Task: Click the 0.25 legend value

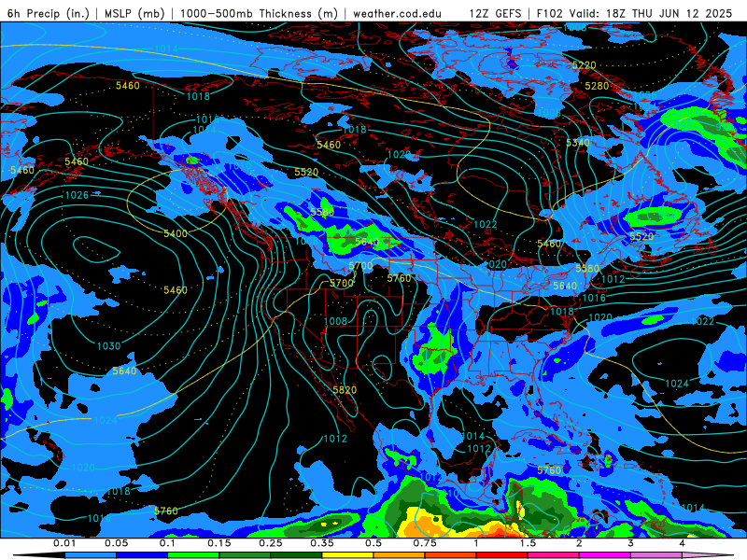Action: coord(271,543)
